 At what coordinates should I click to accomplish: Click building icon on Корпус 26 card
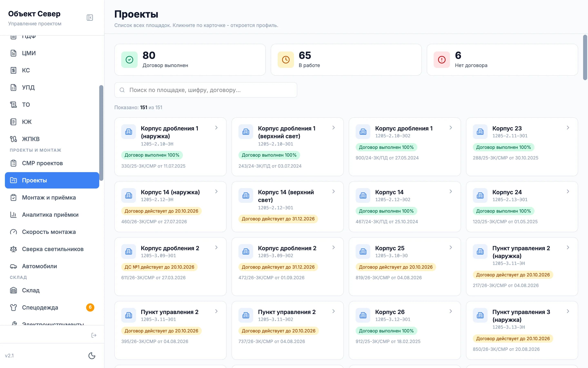[363, 315]
